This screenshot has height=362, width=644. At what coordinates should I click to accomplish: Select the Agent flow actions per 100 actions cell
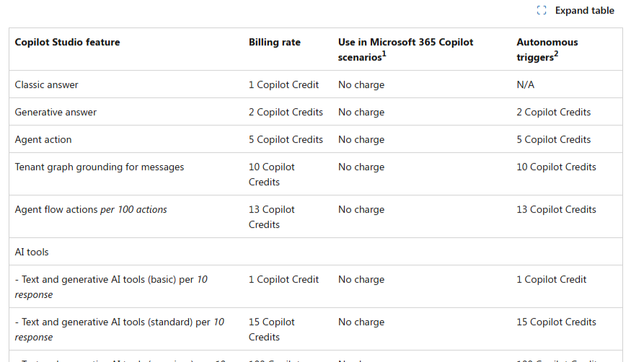(91, 210)
